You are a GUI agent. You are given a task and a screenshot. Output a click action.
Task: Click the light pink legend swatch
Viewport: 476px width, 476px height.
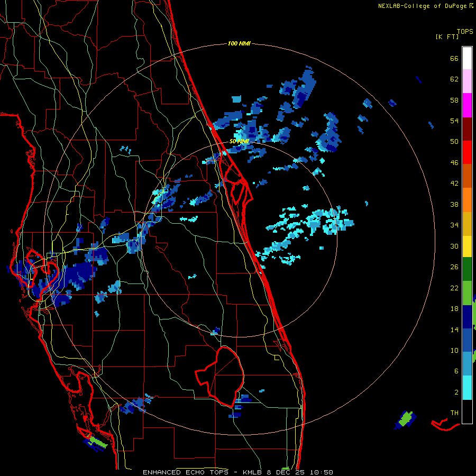467,81
